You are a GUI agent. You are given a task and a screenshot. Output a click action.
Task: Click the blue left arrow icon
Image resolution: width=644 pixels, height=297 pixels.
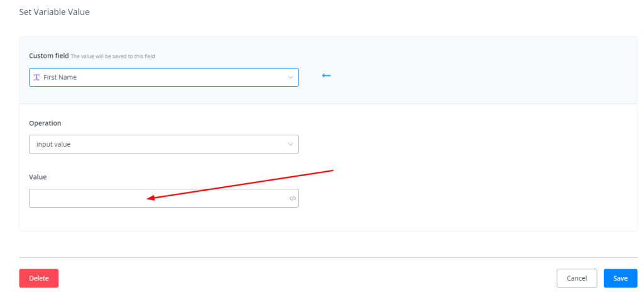point(326,76)
